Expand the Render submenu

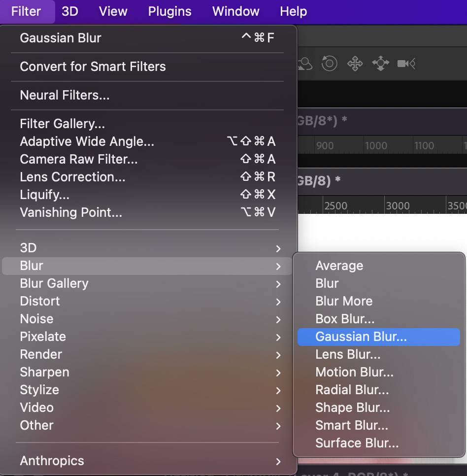(x=147, y=354)
